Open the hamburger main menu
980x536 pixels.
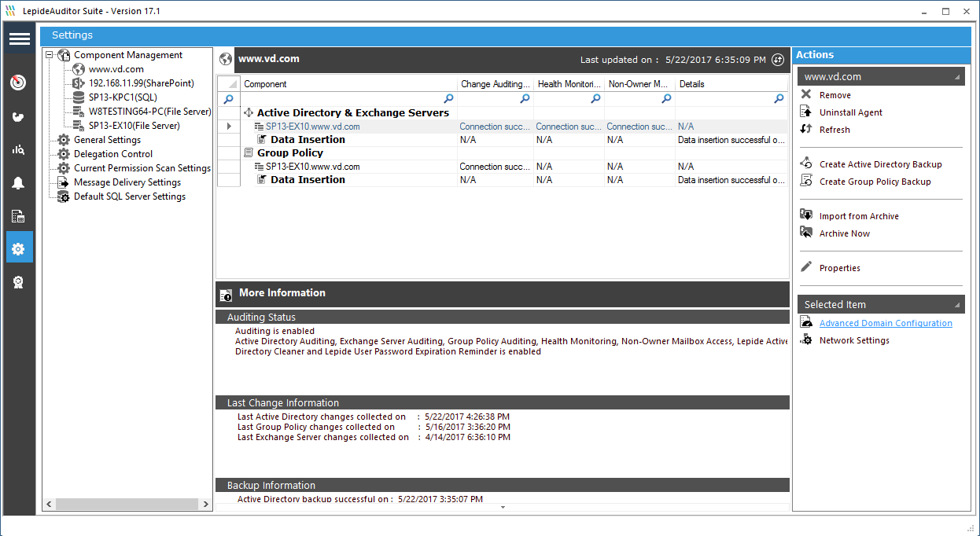(20, 39)
